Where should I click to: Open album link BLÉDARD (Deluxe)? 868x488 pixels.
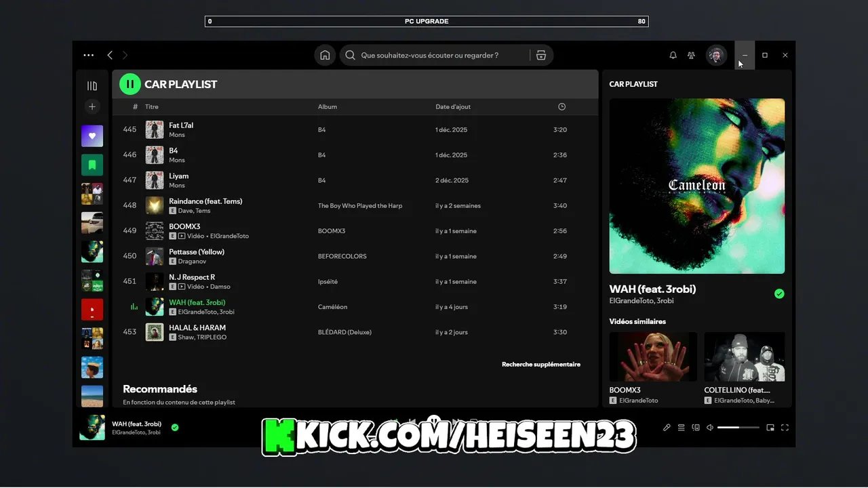[344, 332]
